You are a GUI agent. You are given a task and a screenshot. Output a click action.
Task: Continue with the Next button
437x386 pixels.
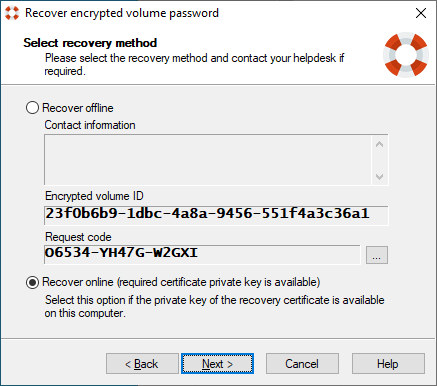coord(217,364)
